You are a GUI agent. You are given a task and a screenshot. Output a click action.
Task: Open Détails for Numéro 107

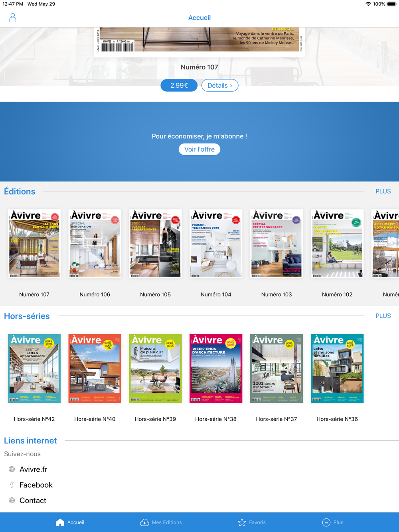coord(219,85)
